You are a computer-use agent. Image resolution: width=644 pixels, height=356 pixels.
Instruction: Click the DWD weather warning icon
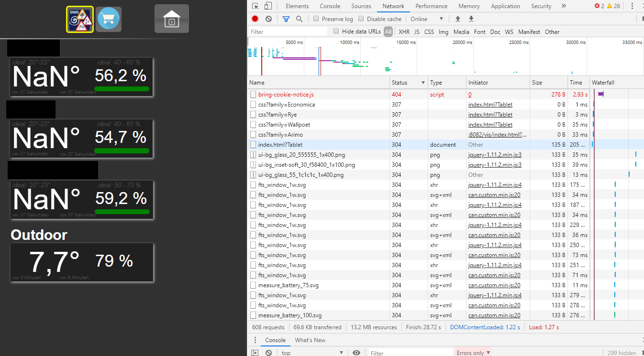coord(80,20)
